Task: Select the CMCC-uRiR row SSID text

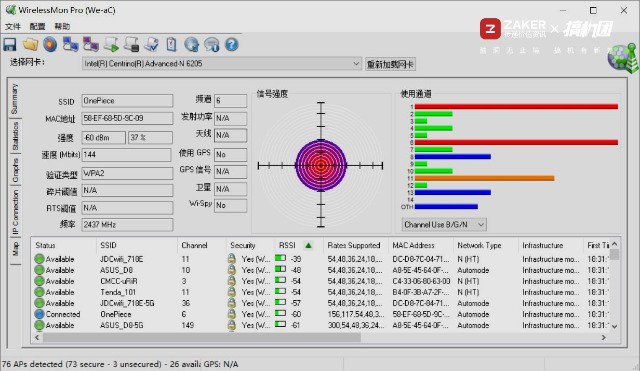Action: [119, 281]
